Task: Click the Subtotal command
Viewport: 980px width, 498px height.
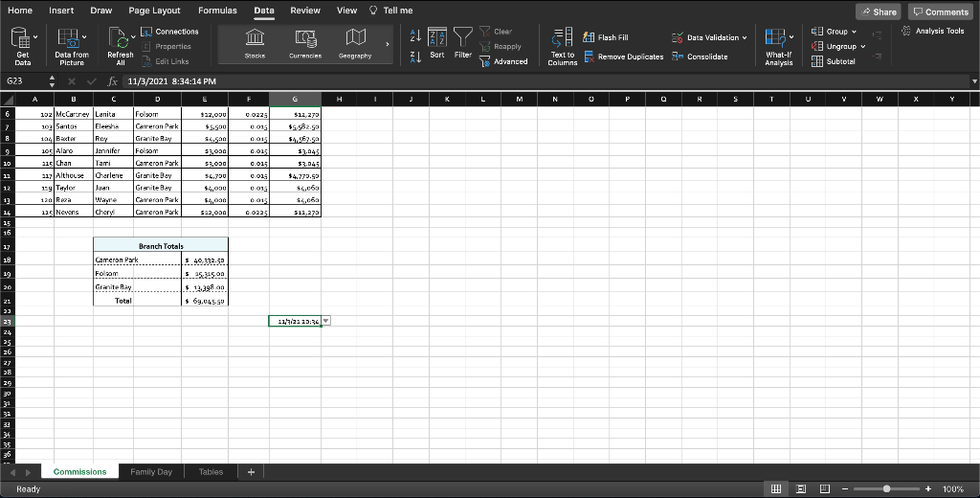Action: click(x=834, y=61)
